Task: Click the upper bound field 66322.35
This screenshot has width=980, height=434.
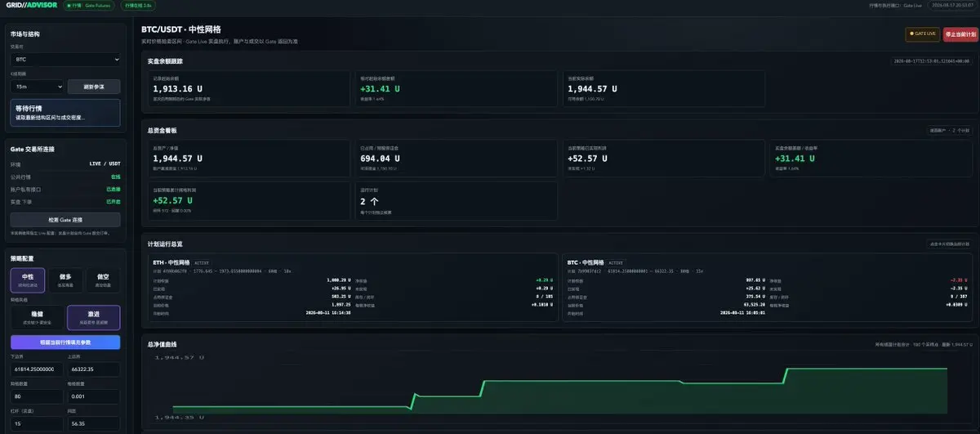Action: [x=93, y=370]
